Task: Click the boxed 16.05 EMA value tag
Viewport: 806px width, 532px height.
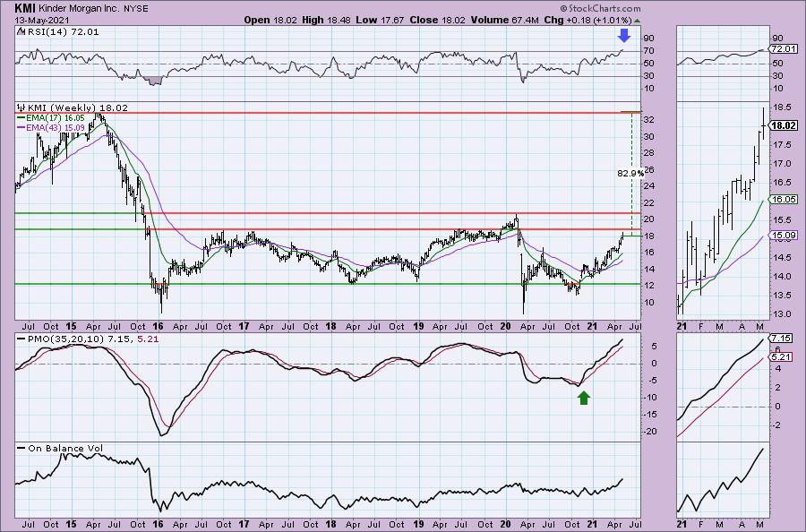Action: coord(784,200)
